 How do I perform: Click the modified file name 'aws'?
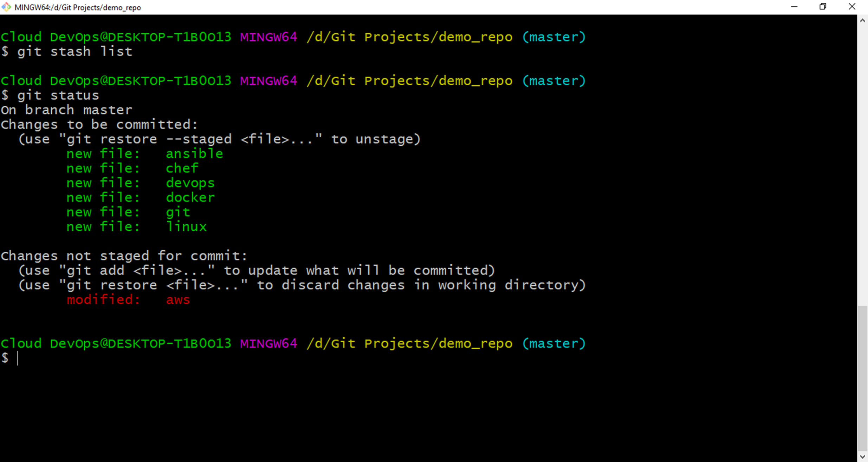pos(177,300)
